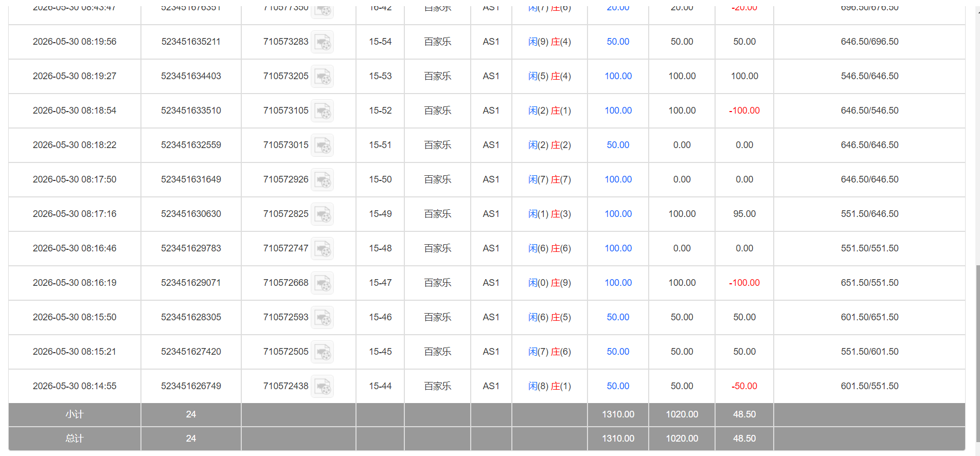This screenshot has height=456, width=980.
Task: Click balance value 646.50/696.50
Action: pyautogui.click(x=869, y=42)
